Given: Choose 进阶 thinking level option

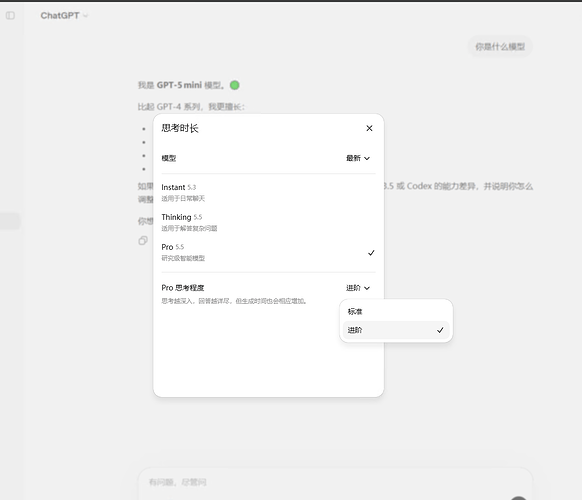Looking at the screenshot, I should (396, 330).
